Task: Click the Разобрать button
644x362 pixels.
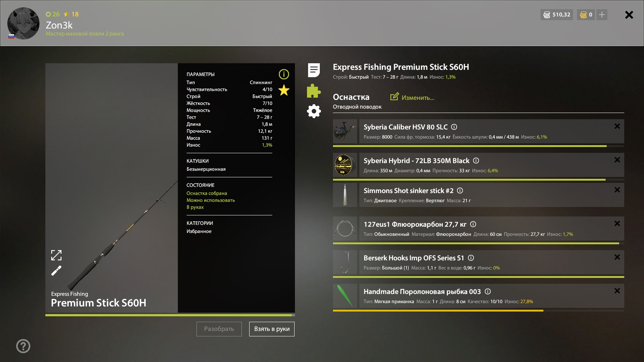Action: tap(219, 329)
